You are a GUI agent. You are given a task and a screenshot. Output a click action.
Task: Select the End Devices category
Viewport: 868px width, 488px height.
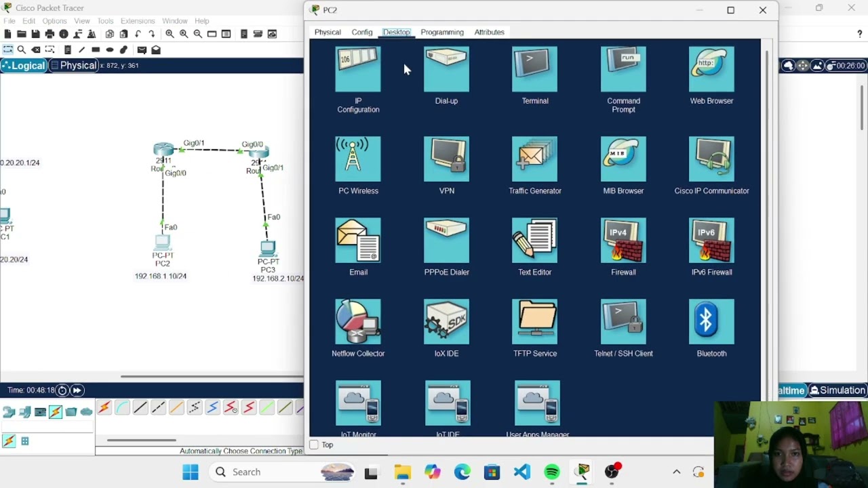click(24, 411)
